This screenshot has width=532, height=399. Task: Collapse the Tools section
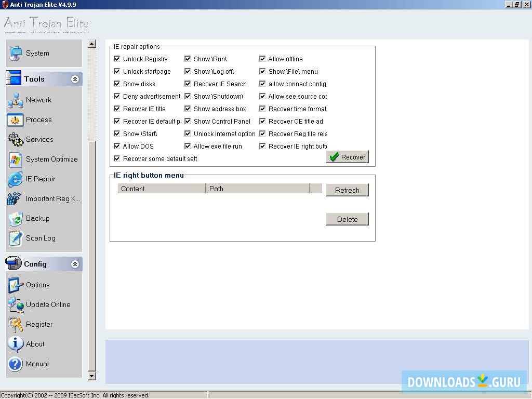(75, 78)
